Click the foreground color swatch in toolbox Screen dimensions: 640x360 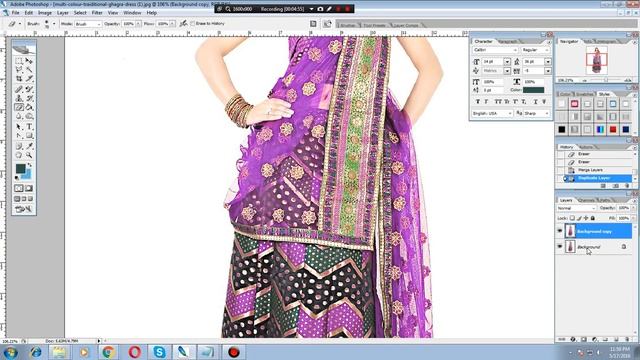point(20,169)
